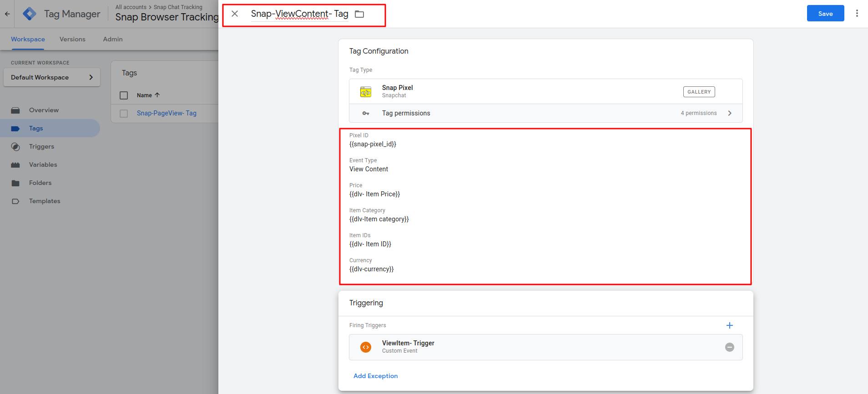Image resolution: width=868 pixels, height=394 pixels.
Task: Edit the Snap-ViewContent- Tag name field
Action: [299, 14]
